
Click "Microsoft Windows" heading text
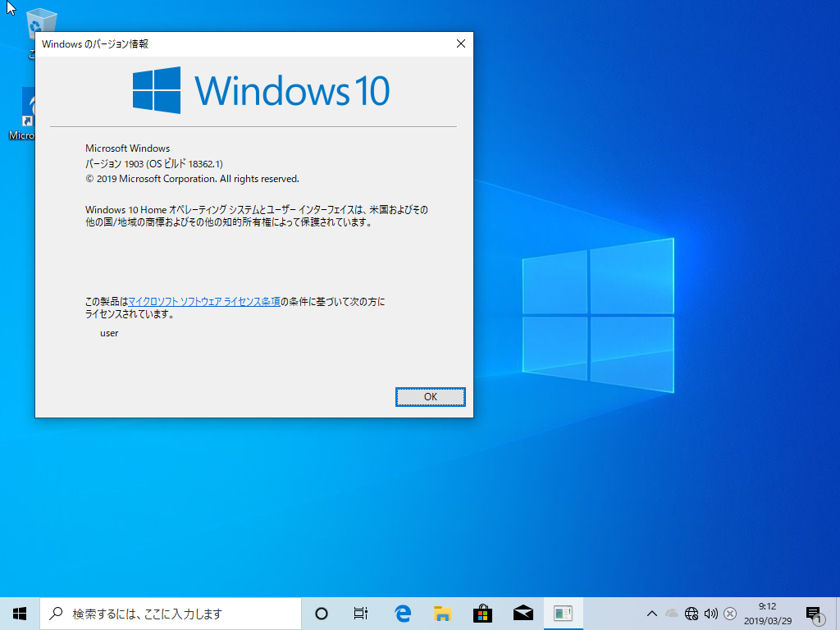coord(127,148)
